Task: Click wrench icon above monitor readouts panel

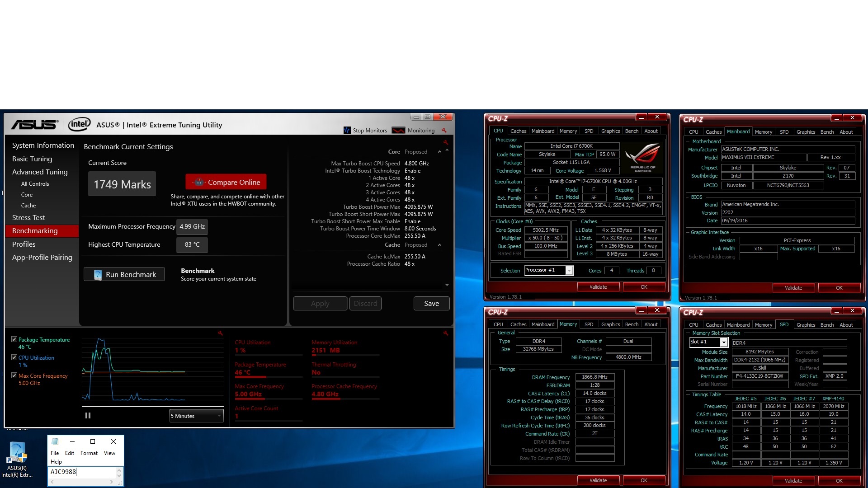Action: pos(446,333)
